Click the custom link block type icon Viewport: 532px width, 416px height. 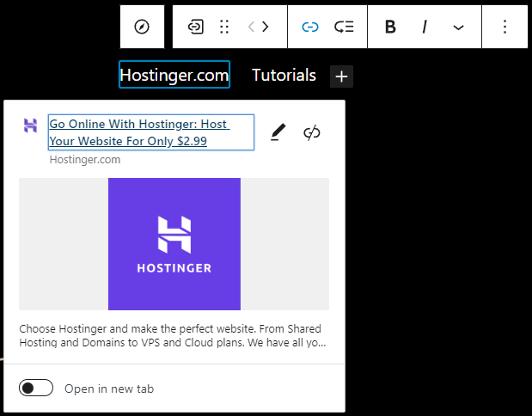click(196, 27)
